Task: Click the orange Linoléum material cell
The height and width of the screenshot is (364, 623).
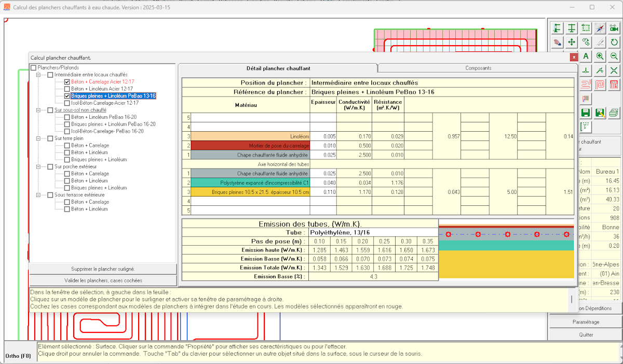Action: (x=251, y=136)
